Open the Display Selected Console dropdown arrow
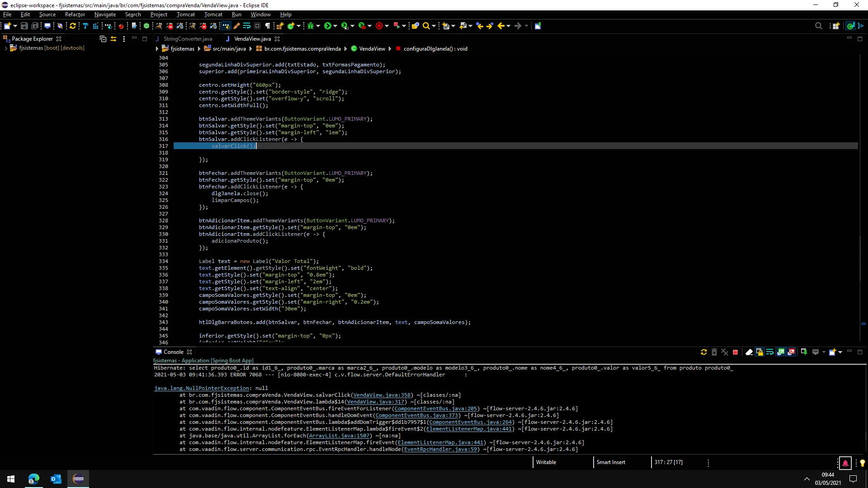868x488 pixels. pyautogui.click(x=824, y=352)
